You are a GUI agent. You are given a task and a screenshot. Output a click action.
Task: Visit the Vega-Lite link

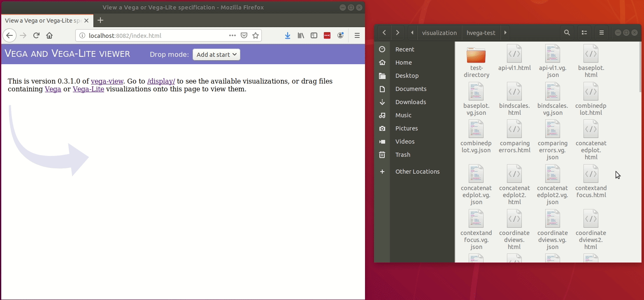click(88, 89)
